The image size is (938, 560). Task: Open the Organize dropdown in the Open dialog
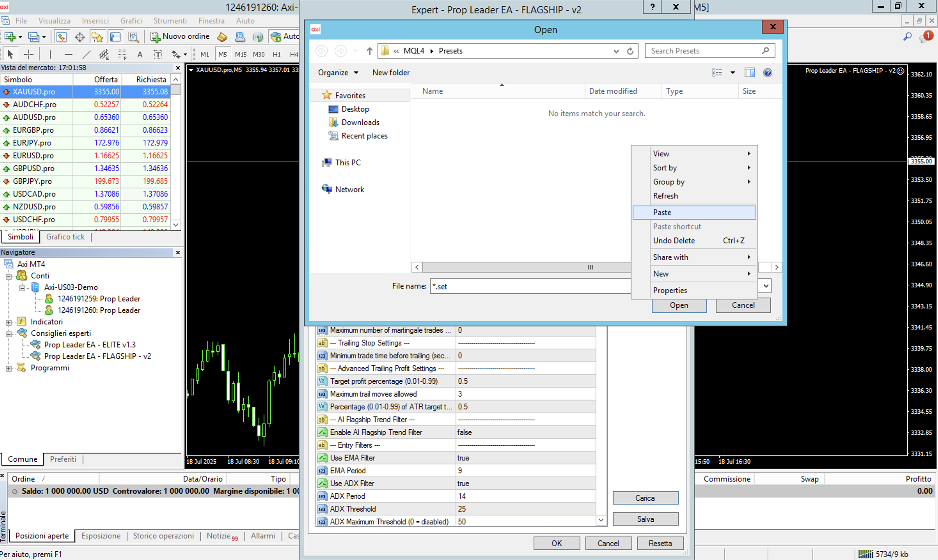(x=338, y=73)
